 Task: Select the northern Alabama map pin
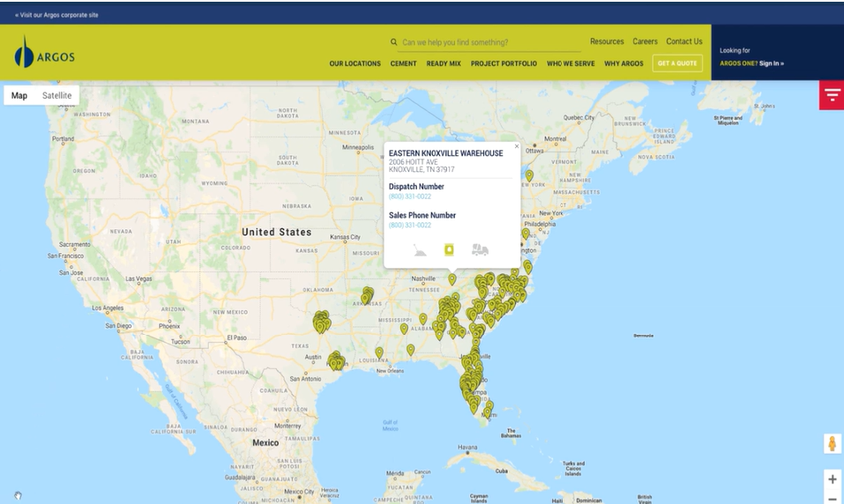pos(423,319)
